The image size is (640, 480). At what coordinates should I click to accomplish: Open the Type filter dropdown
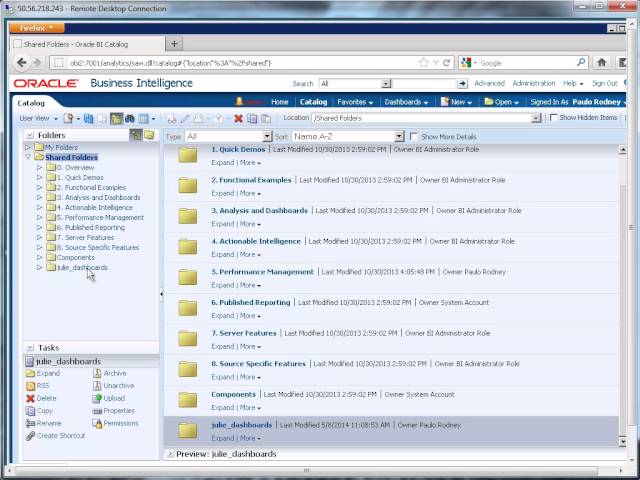click(x=267, y=136)
